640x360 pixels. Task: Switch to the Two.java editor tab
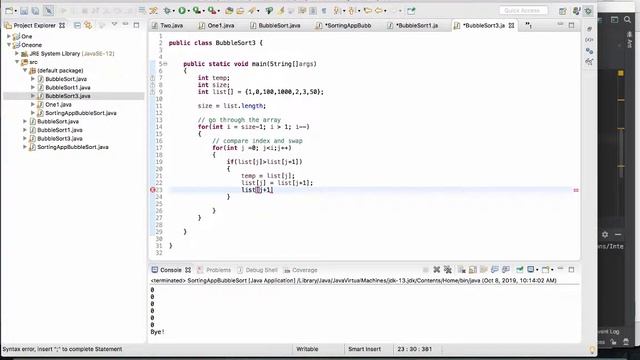[x=171, y=25]
